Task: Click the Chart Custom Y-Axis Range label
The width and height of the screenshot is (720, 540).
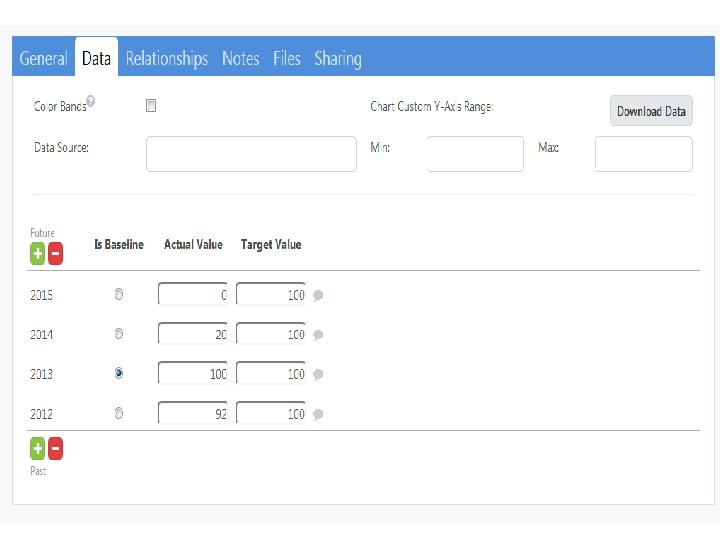Action: (432, 107)
